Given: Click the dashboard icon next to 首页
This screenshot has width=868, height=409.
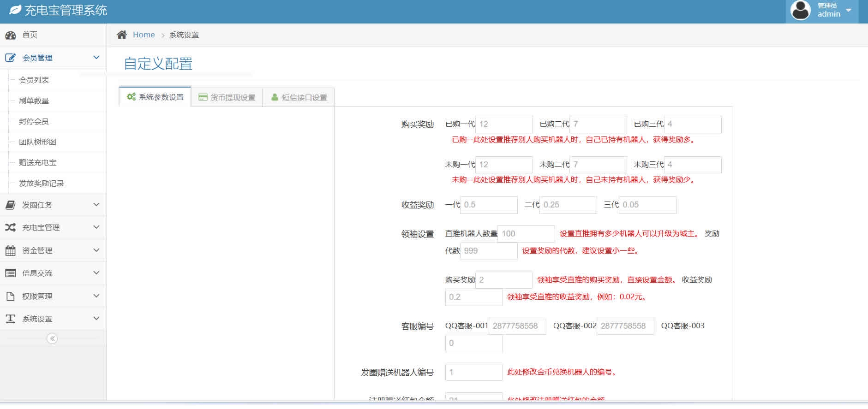Looking at the screenshot, I should coord(10,35).
